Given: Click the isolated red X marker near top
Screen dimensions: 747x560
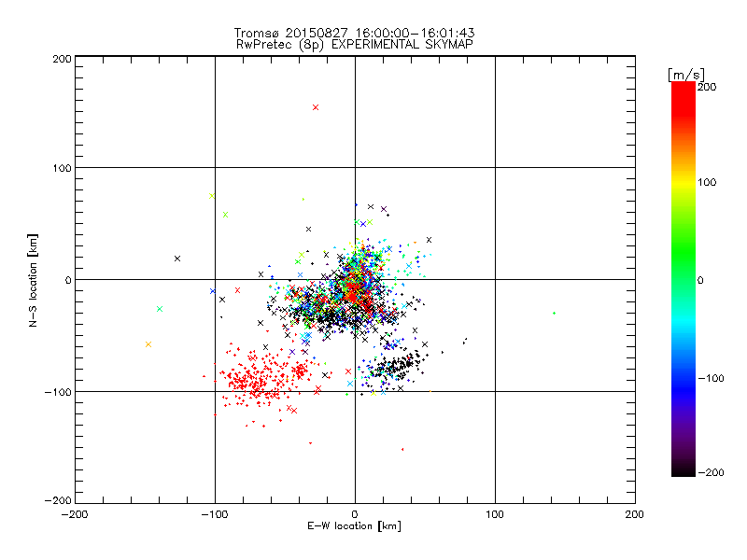Looking at the screenshot, I should [x=316, y=107].
